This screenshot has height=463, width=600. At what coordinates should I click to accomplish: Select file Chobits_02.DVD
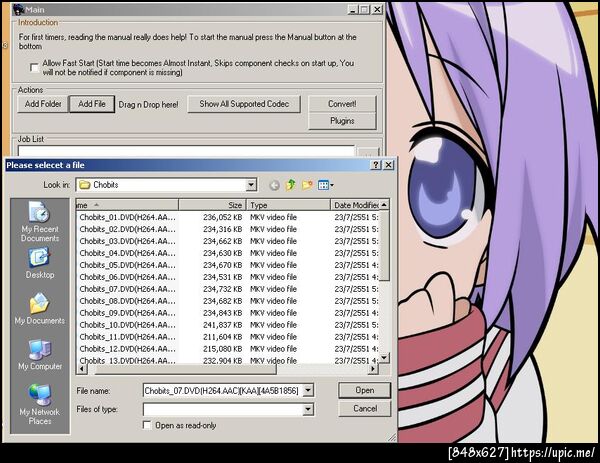(x=127, y=229)
